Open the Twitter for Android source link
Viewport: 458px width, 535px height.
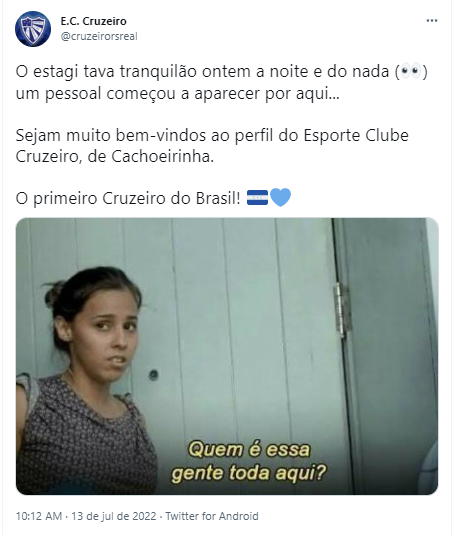pos(212,516)
